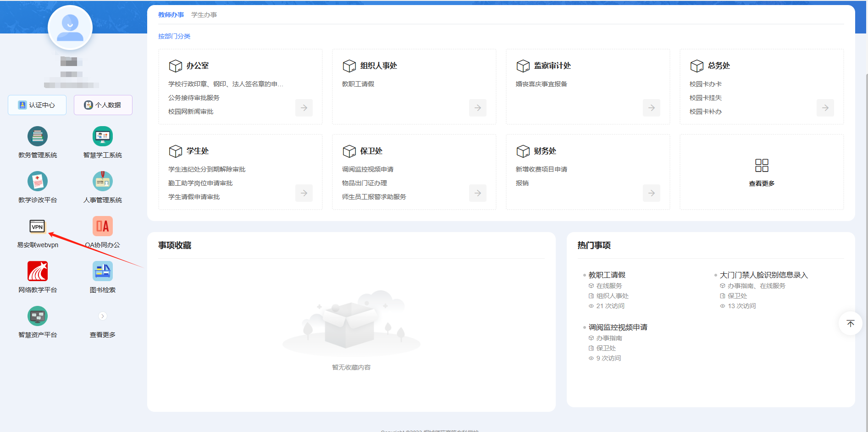Expand 财务处 card arrow
Screen dimensions: 868x432
click(x=651, y=193)
